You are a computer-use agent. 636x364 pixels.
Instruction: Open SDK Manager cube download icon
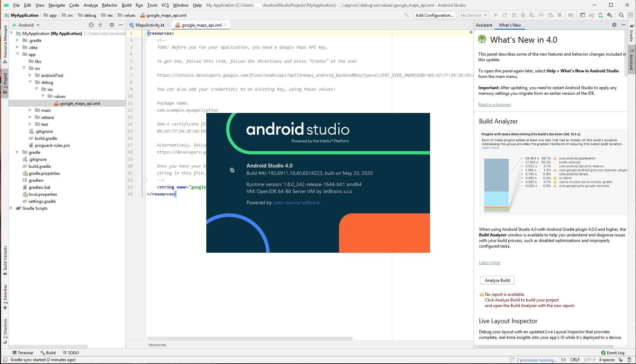point(610,15)
